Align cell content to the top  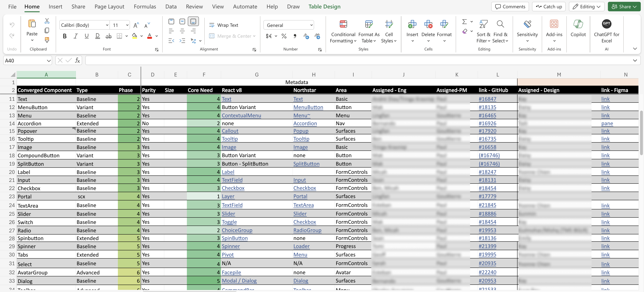click(171, 21)
